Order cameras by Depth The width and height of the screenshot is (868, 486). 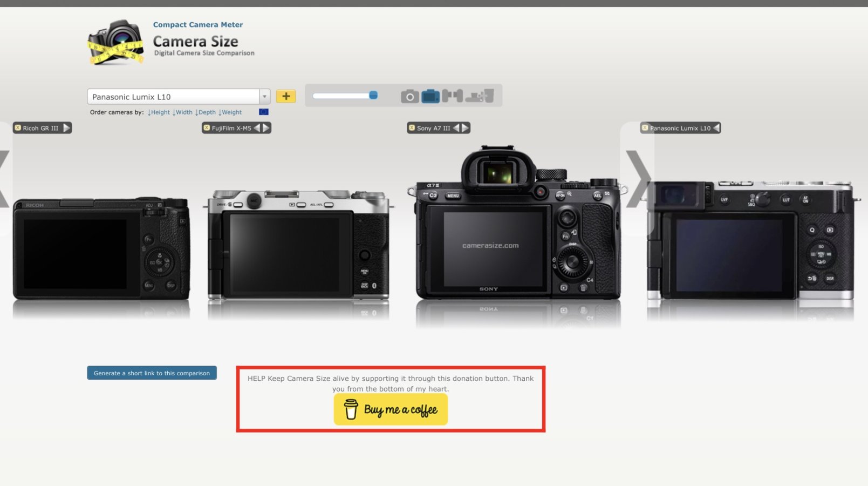tap(206, 112)
